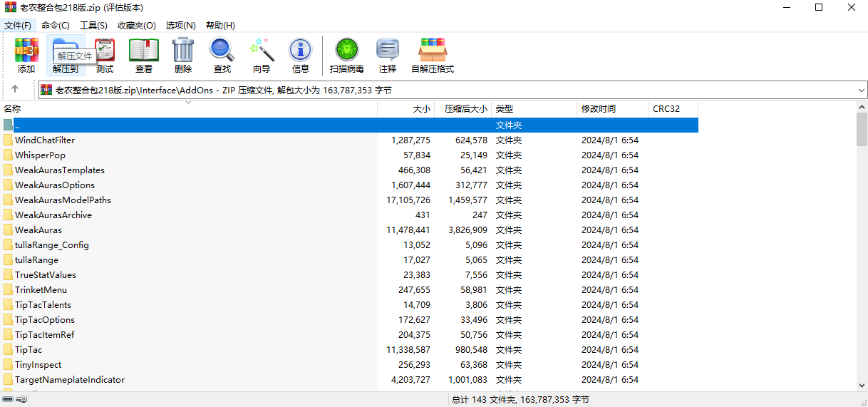The width and height of the screenshot is (868, 407).
Task: Sort by 大小 column header
Action: pos(406,109)
